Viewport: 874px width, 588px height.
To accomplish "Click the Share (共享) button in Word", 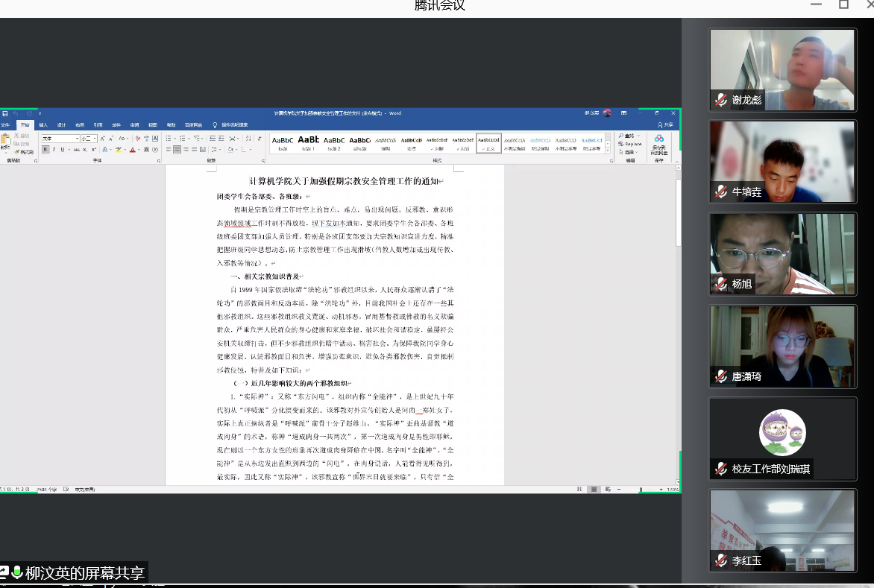I will [666, 124].
